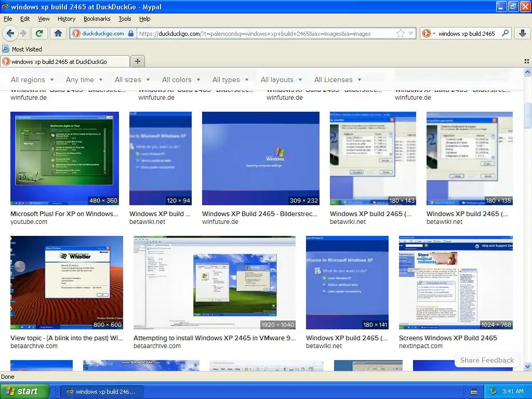Image resolution: width=532 pixels, height=399 pixels.
Task: Click the youtube.com source link
Action: (29, 221)
